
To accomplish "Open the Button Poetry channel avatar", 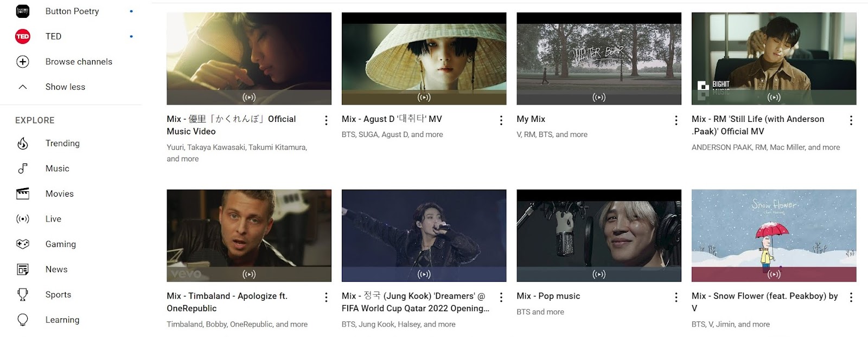I will [x=23, y=11].
